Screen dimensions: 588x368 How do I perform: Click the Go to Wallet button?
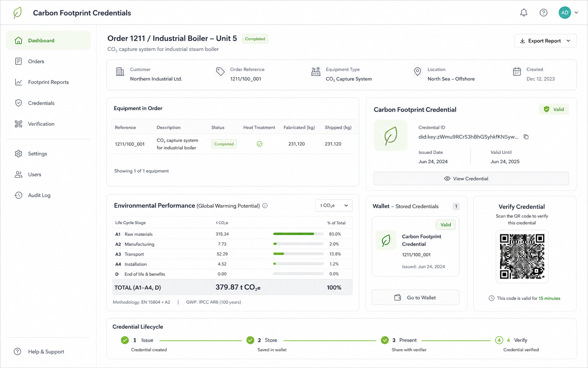coord(415,298)
